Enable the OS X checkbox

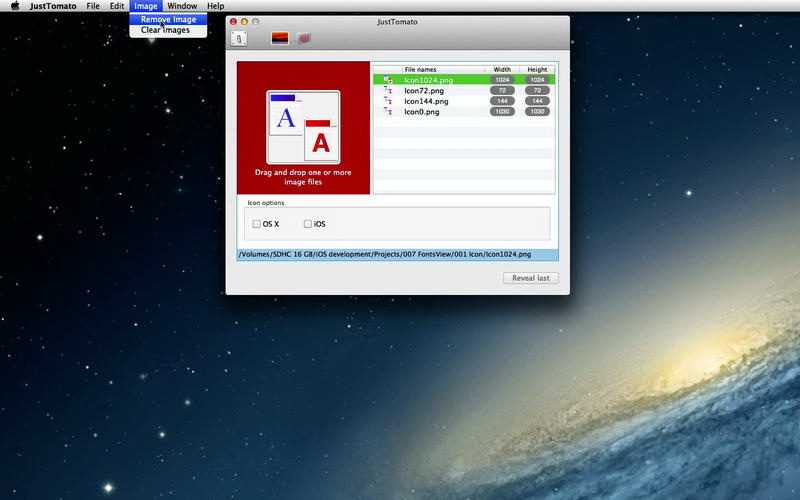(257, 224)
